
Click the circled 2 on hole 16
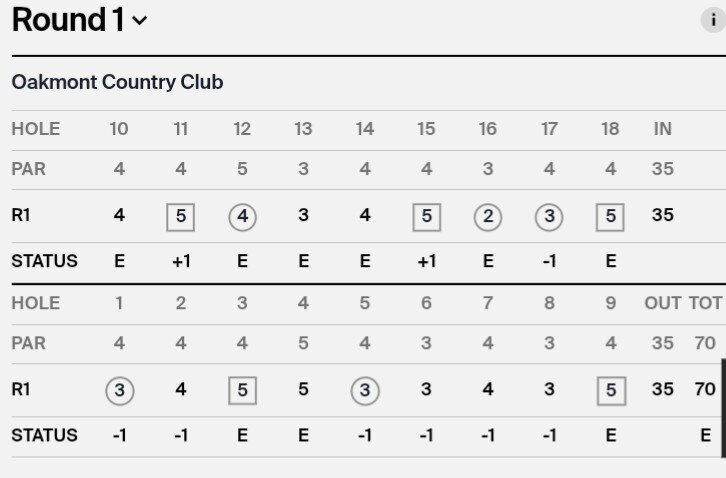[488, 217]
